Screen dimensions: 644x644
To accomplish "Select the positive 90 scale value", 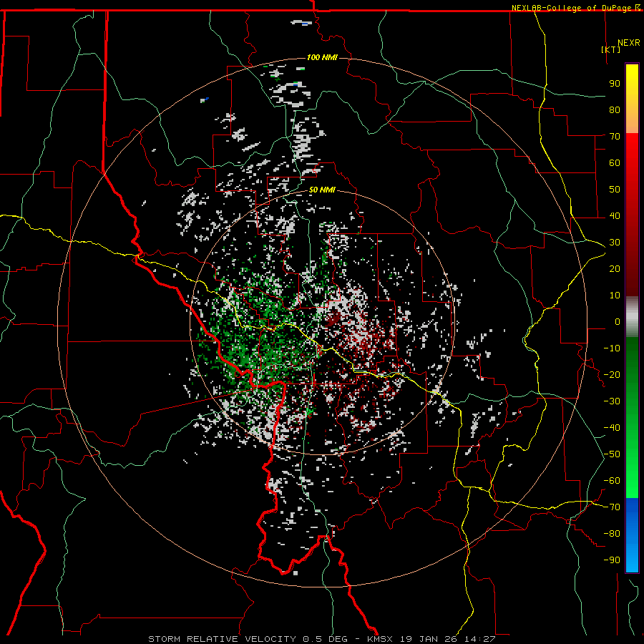I will [x=615, y=84].
